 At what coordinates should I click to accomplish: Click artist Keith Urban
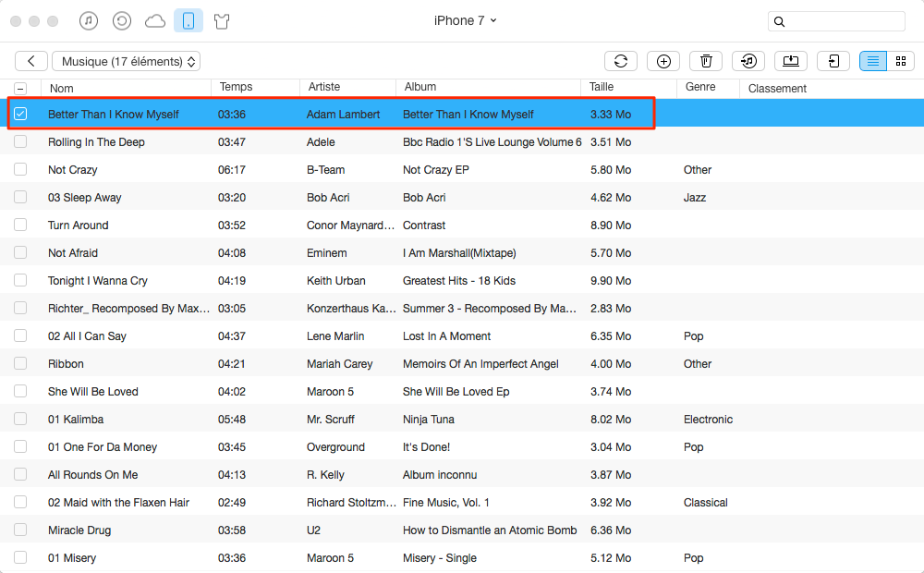(x=336, y=281)
